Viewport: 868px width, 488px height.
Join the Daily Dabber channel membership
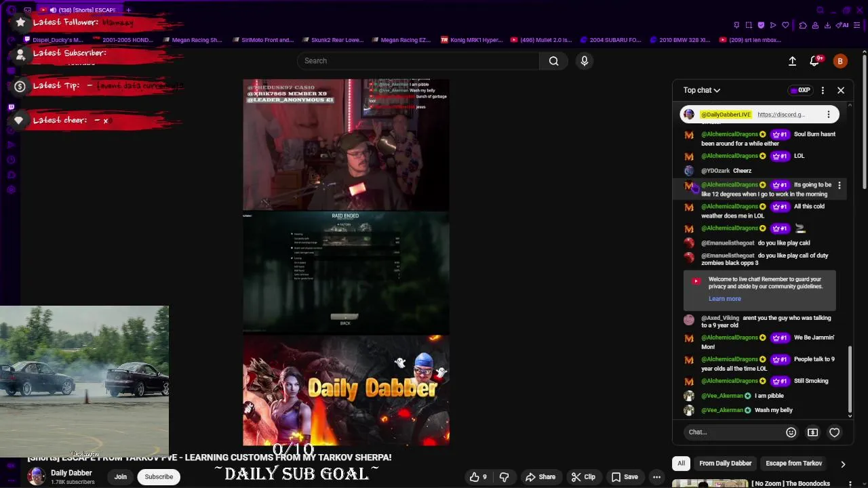point(121,477)
